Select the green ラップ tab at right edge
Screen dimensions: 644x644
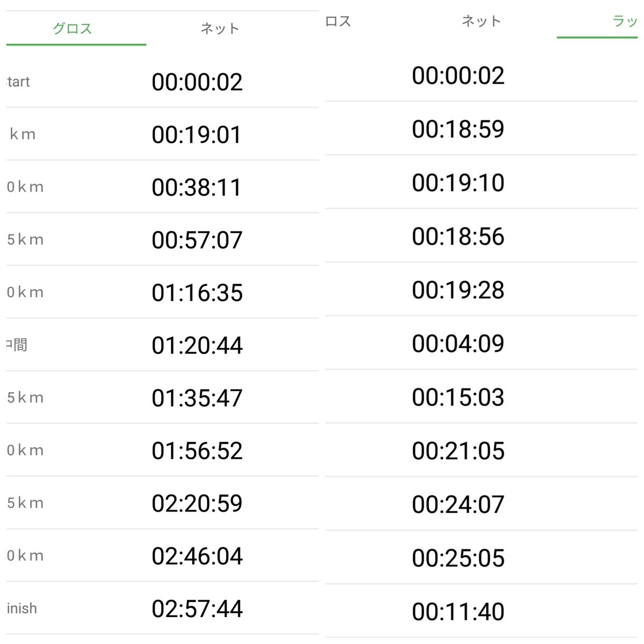pos(624,22)
